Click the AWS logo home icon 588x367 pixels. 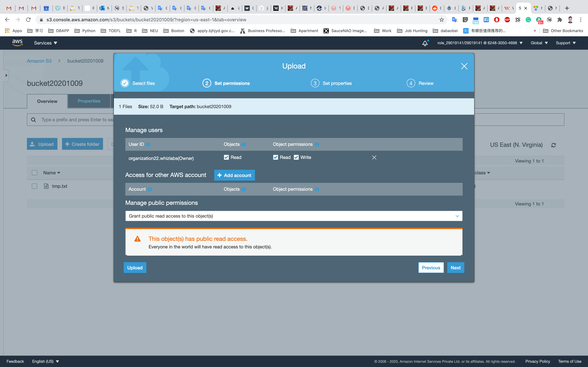(x=18, y=43)
